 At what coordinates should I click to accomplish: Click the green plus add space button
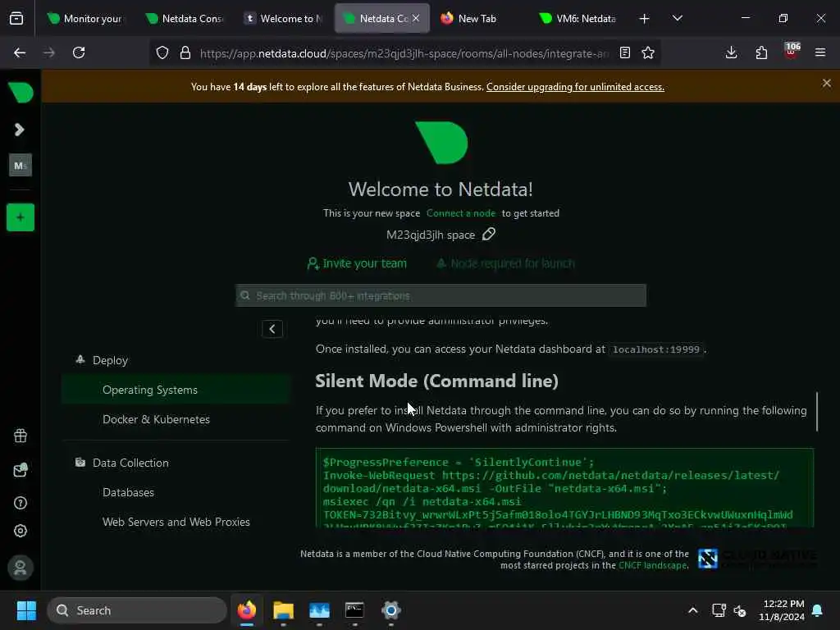(21, 217)
